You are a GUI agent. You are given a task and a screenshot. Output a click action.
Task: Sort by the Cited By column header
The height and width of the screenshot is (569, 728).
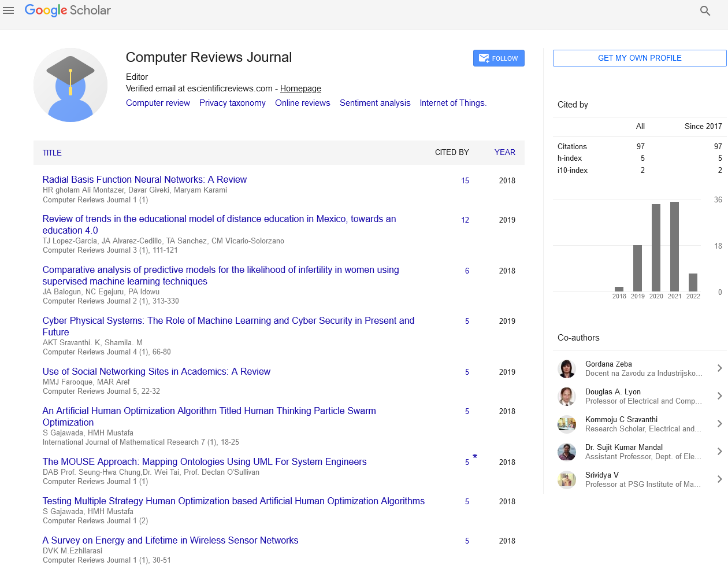(x=452, y=152)
